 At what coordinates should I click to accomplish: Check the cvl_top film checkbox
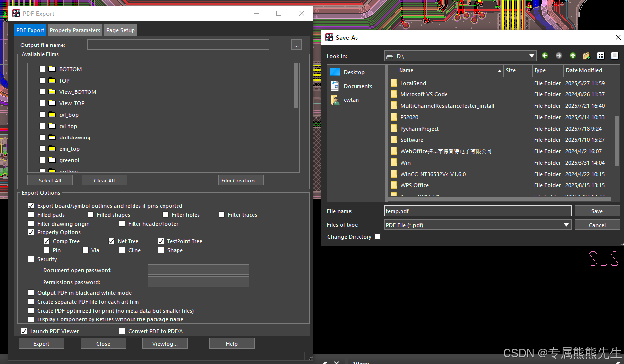(x=42, y=126)
